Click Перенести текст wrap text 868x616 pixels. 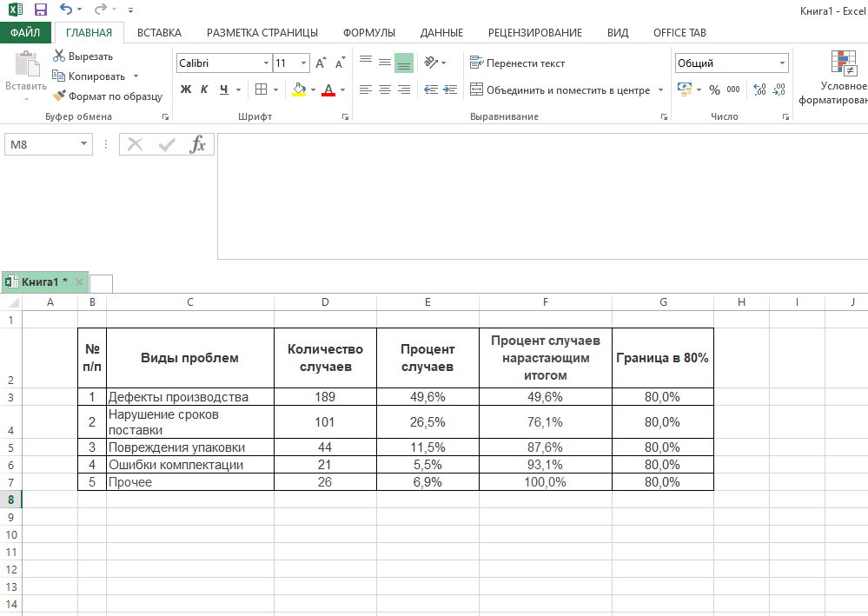pos(517,63)
